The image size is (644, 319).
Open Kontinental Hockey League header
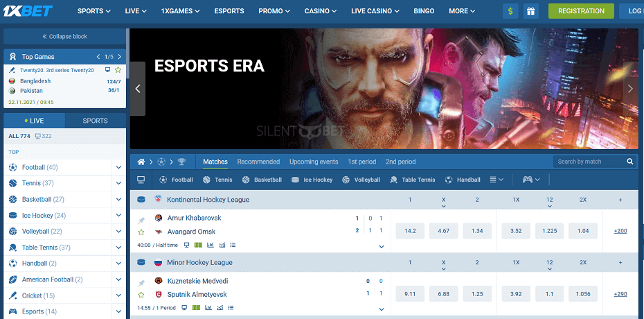tap(208, 200)
